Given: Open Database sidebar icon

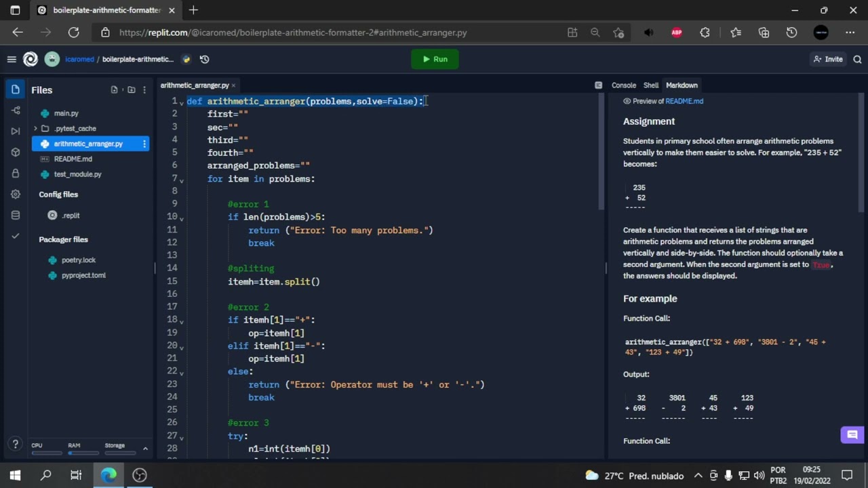Looking at the screenshot, I should (16, 216).
